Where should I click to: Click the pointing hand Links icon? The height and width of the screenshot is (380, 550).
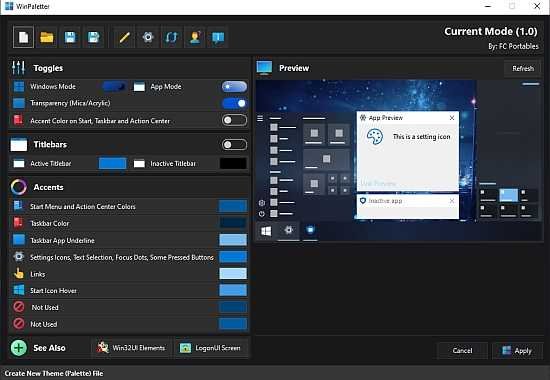[19, 274]
